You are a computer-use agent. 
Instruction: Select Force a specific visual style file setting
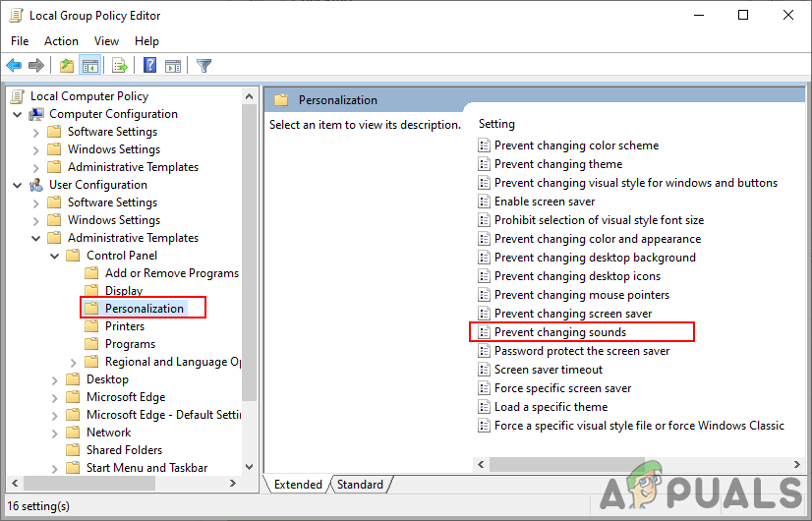(639, 426)
